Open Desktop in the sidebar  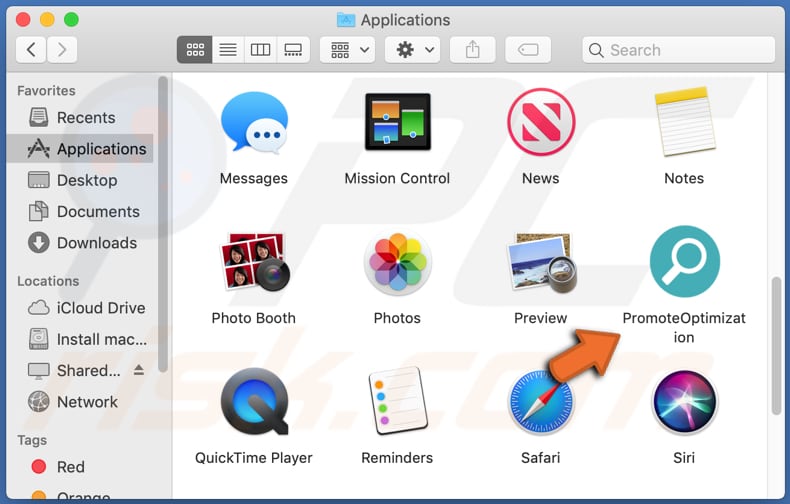tap(81, 180)
